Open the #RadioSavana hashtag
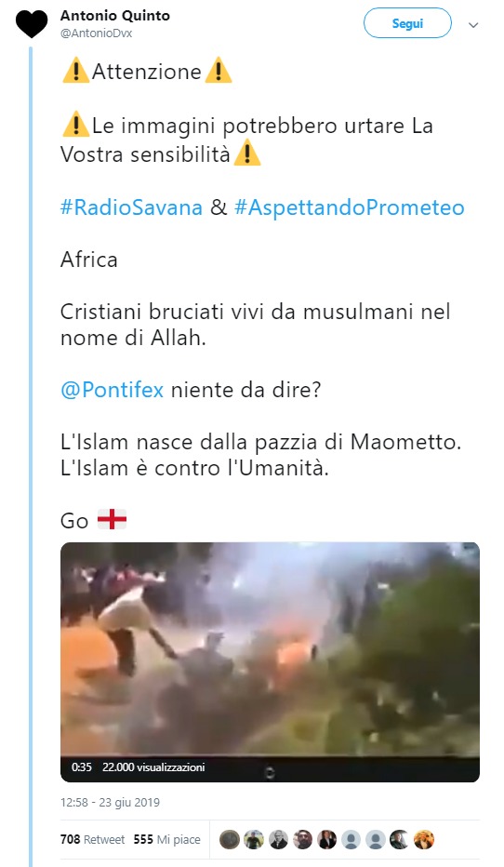 pyautogui.click(x=131, y=207)
